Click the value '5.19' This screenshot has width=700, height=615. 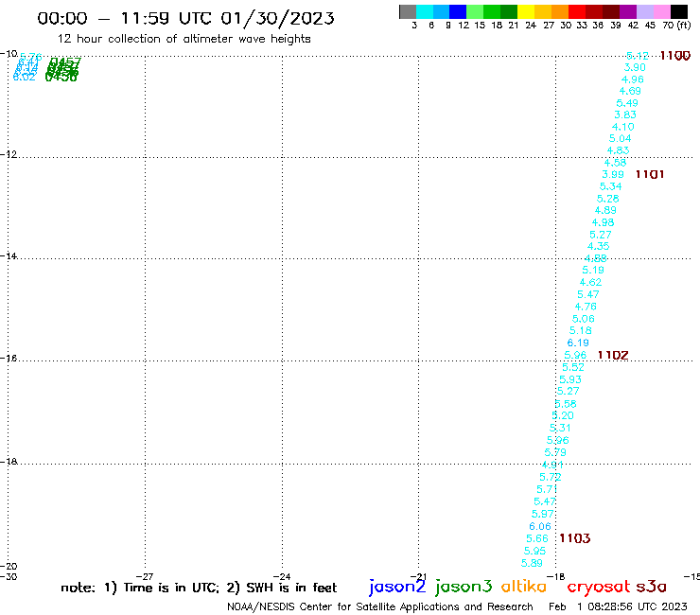coord(593,271)
